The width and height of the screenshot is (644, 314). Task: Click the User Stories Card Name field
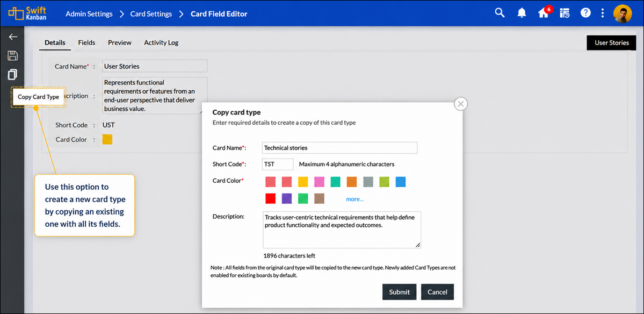click(x=155, y=66)
